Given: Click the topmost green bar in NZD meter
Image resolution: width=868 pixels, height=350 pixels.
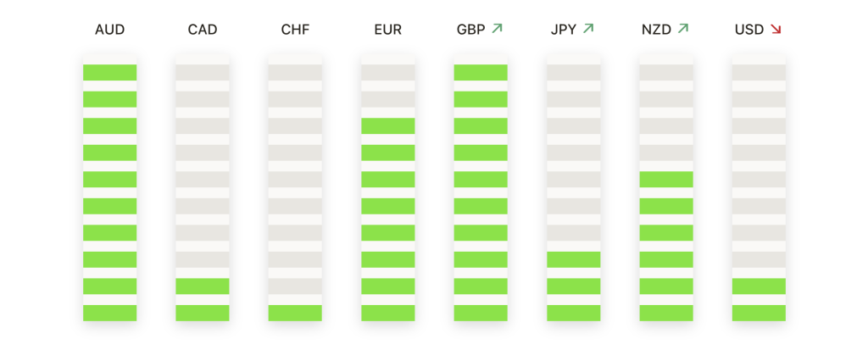Looking at the screenshot, I should point(666,180).
